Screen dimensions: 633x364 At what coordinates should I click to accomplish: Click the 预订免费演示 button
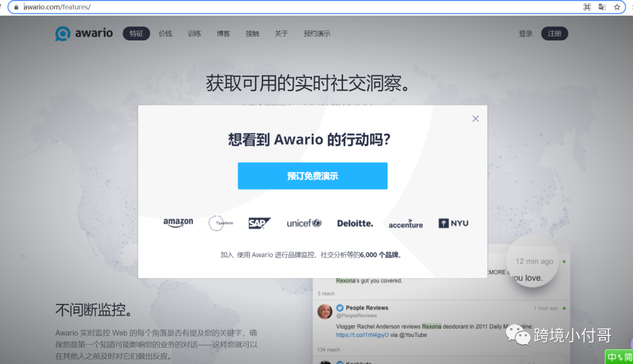point(312,176)
